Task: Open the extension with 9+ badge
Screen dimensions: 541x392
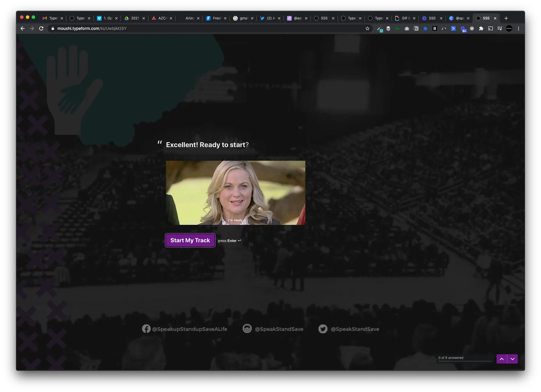Action: tap(463, 29)
